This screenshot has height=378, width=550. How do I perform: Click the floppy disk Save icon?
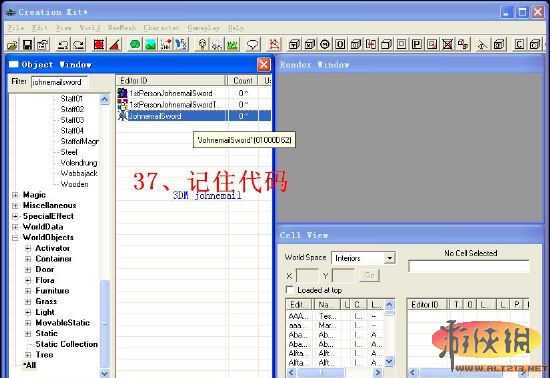27,45
